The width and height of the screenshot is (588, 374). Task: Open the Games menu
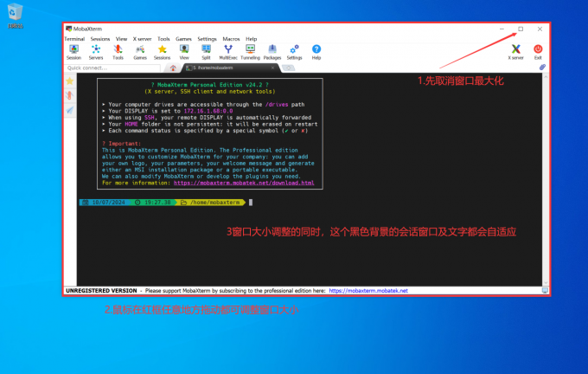183,39
